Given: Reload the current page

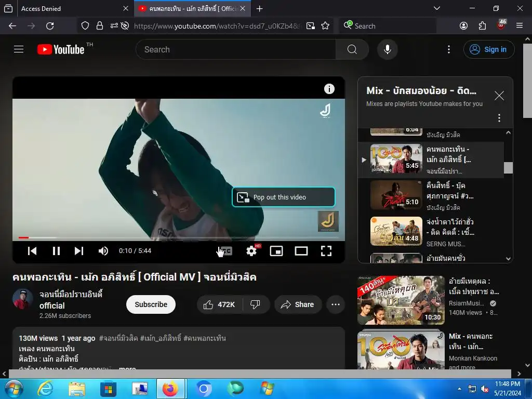Looking at the screenshot, I should (50, 26).
